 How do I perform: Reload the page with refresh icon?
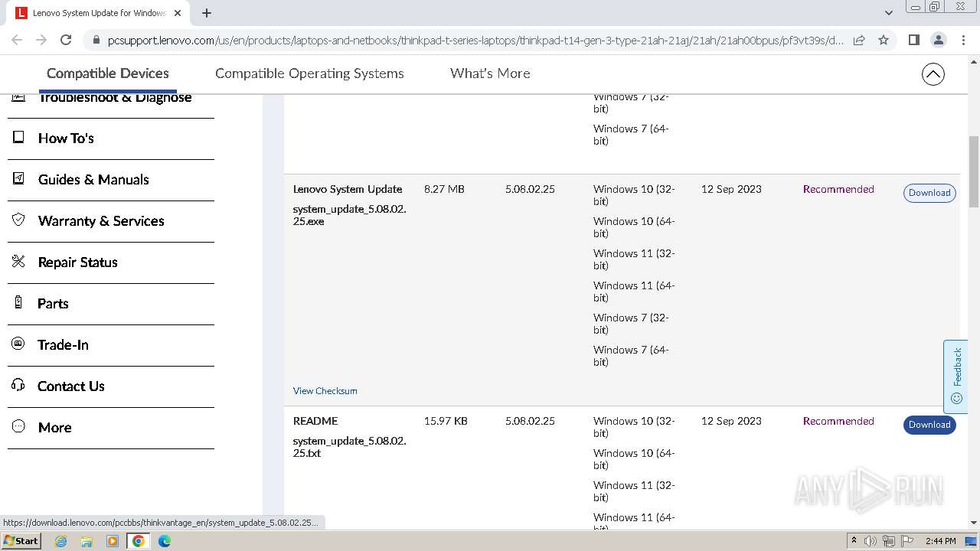[x=66, y=40]
